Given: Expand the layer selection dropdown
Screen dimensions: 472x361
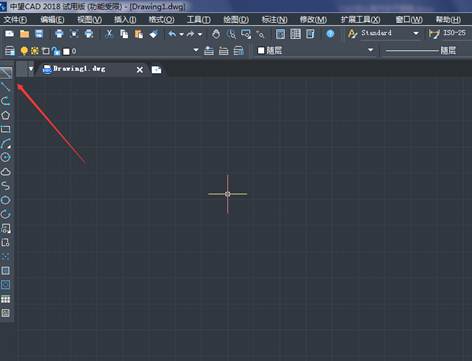Looking at the screenshot, I should [196, 50].
